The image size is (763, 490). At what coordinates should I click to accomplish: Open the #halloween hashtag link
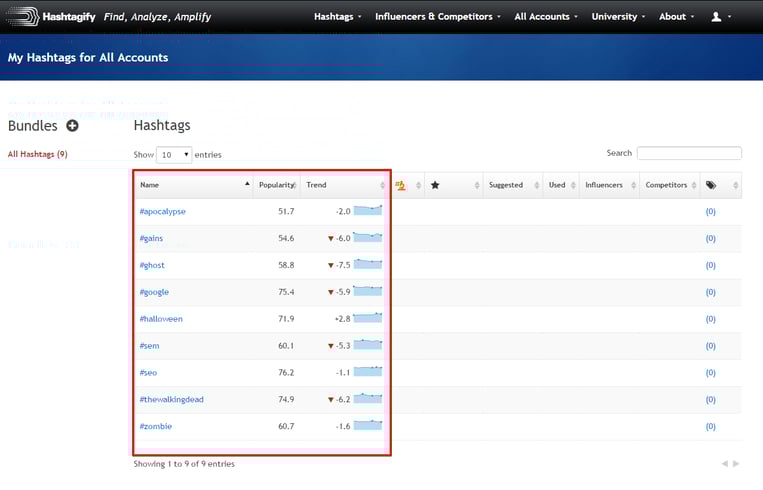coord(161,319)
